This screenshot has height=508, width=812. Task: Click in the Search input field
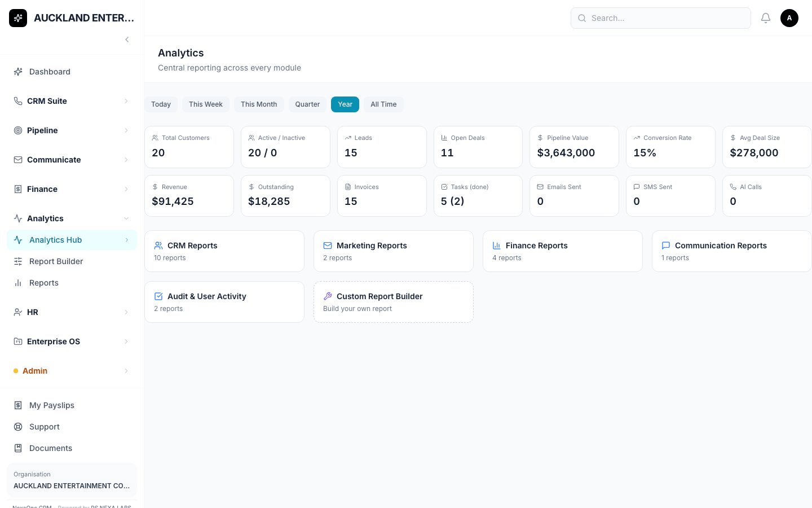click(661, 18)
